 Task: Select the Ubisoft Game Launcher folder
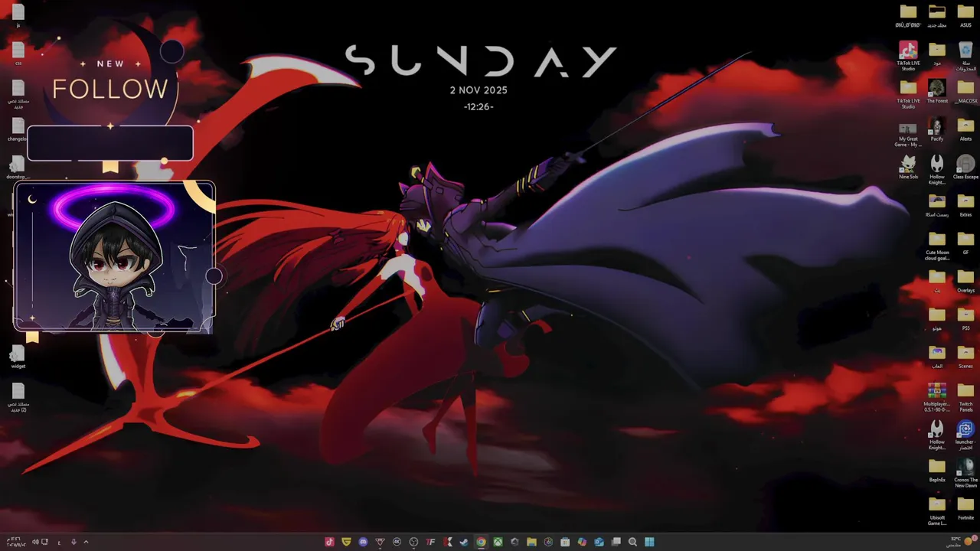coord(937,510)
